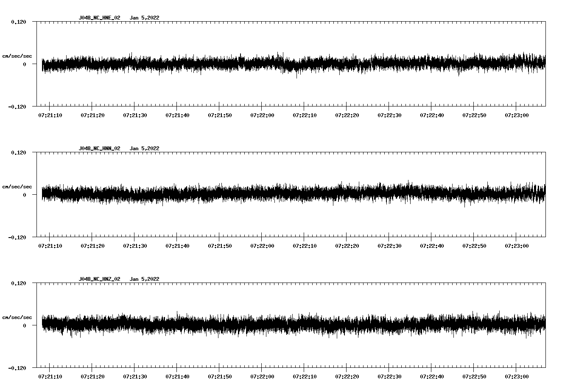
Task: Click the 07:22:20 time label on HNZ plot
Action: [347, 376]
